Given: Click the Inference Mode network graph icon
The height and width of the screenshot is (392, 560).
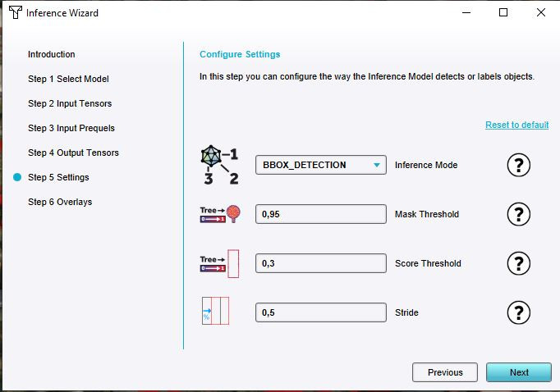Looking at the screenshot, I should (x=220, y=165).
